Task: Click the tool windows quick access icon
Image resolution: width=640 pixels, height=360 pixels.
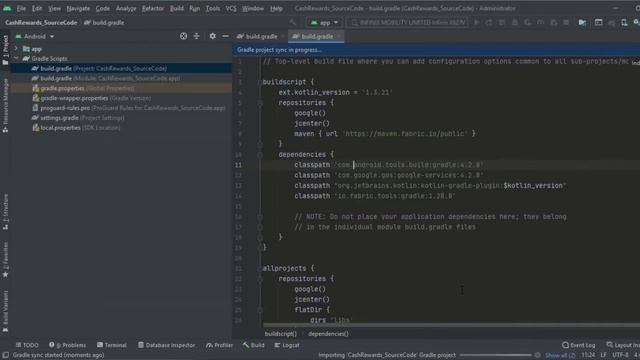Action: tap(6, 355)
